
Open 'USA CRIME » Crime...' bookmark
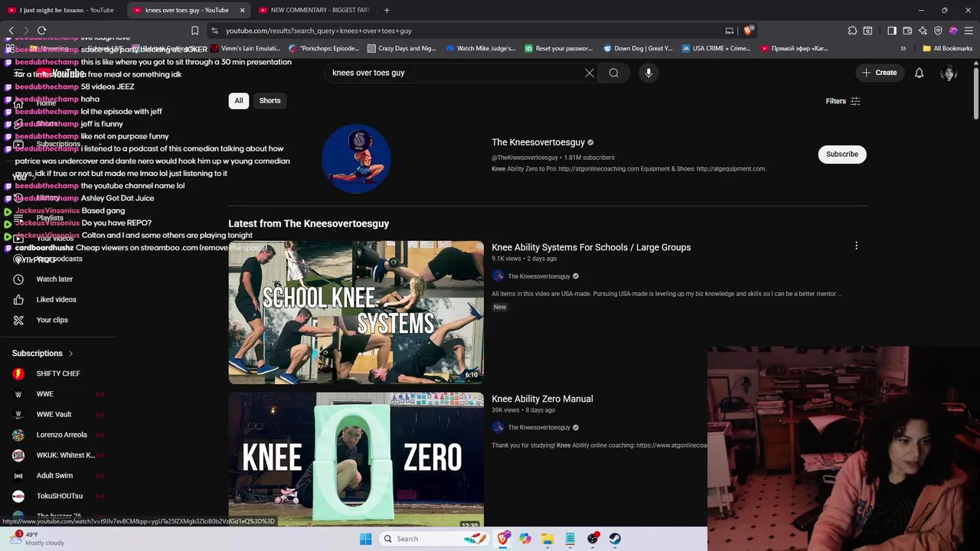click(x=715, y=48)
